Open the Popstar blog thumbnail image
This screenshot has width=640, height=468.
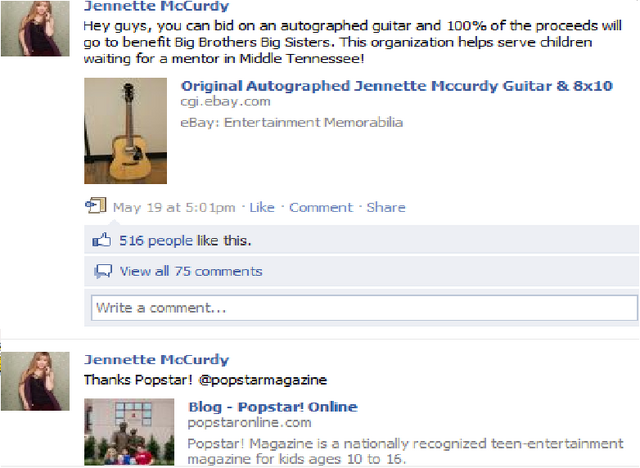(129, 432)
